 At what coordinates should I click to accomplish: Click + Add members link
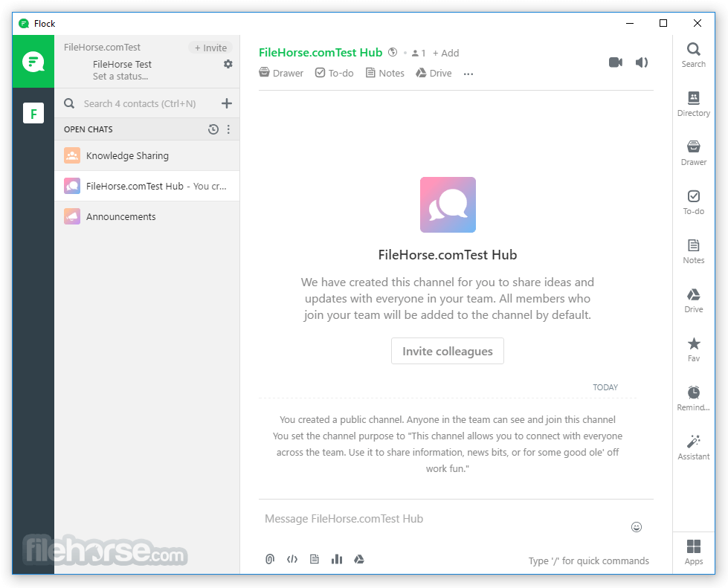tap(445, 54)
